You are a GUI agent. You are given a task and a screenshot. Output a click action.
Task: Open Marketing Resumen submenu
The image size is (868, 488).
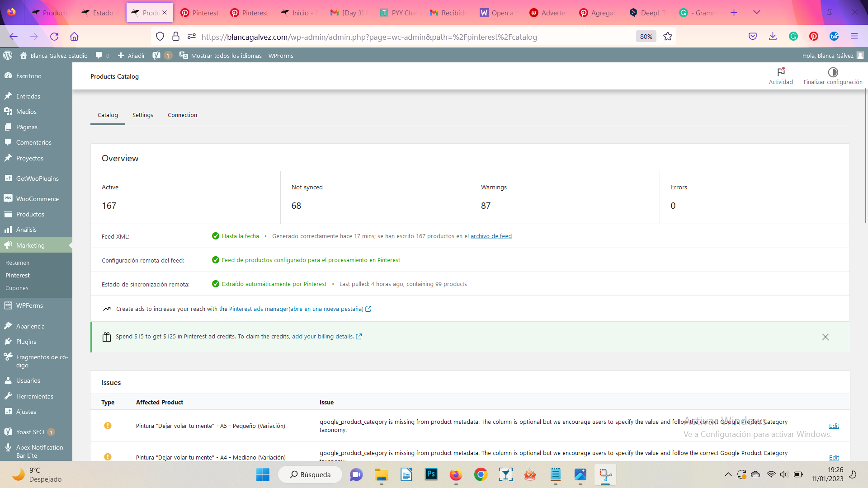tap(17, 263)
